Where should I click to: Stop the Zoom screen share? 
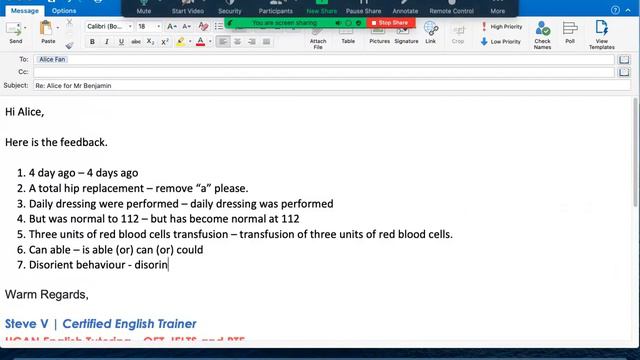click(391, 23)
